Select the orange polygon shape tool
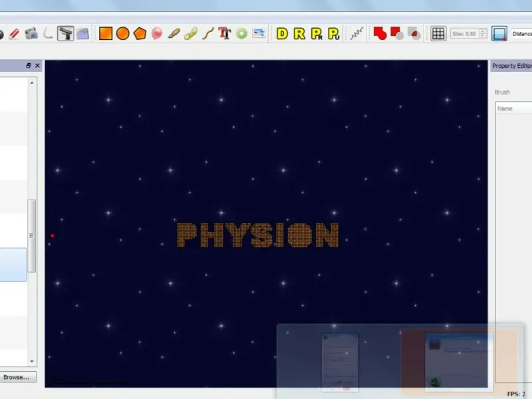 pyautogui.click(x=140, y=34)
